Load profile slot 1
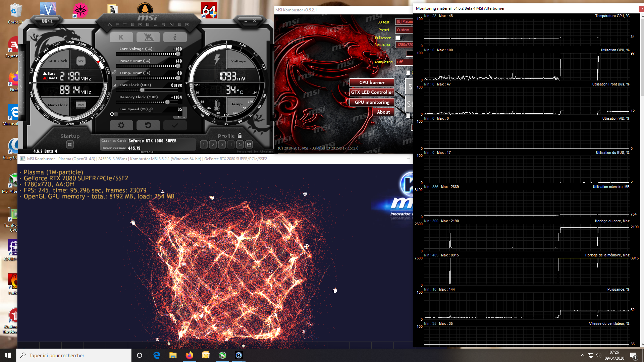The height and width of the screenshot is (362, 644). coord(204,144)
